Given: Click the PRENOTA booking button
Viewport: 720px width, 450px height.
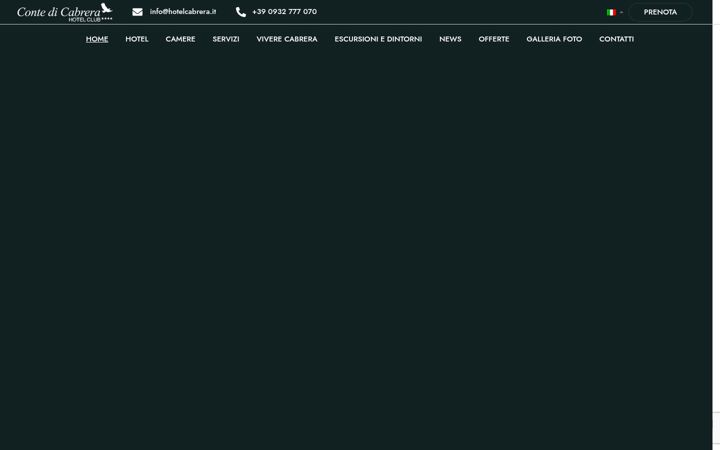Looking at the screenshot, I should (660, 12).
